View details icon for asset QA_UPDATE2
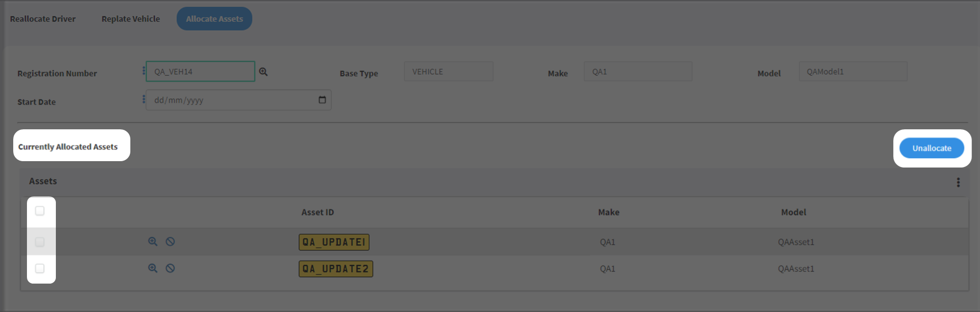 pos(153,268)
